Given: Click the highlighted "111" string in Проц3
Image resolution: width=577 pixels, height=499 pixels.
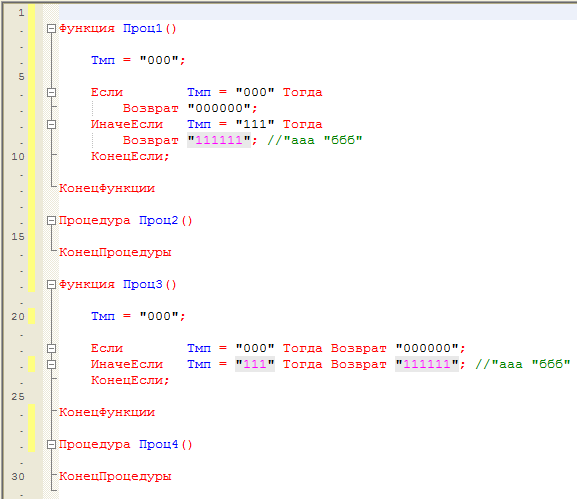Looking at the screenshot, I should pos(255,364).
